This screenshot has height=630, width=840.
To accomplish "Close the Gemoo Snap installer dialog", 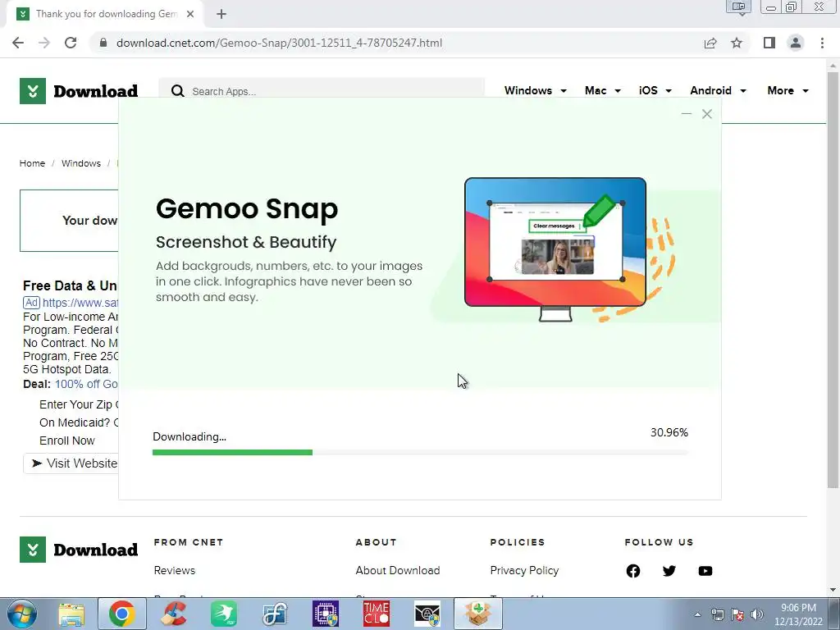I will (707, 113).
